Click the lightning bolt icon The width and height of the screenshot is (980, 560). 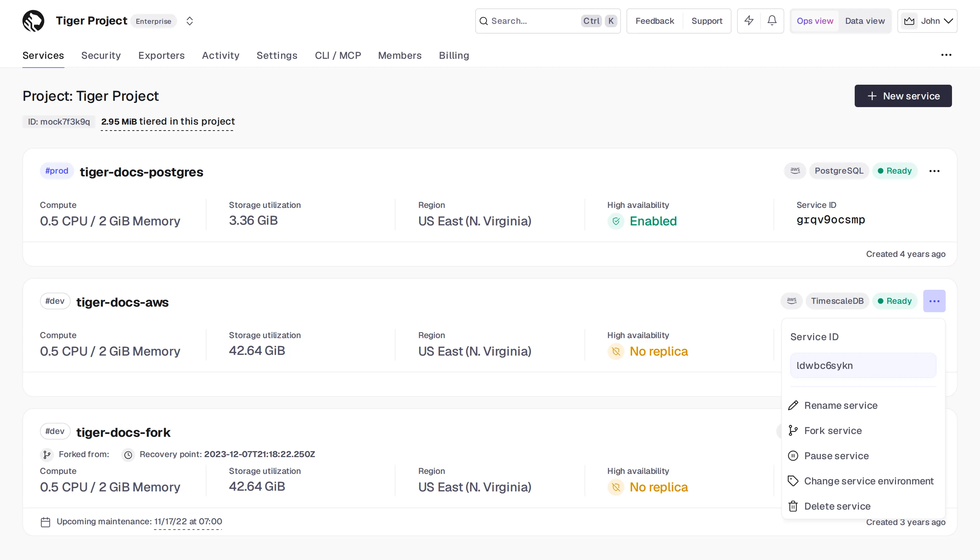(x=749, y=20)
